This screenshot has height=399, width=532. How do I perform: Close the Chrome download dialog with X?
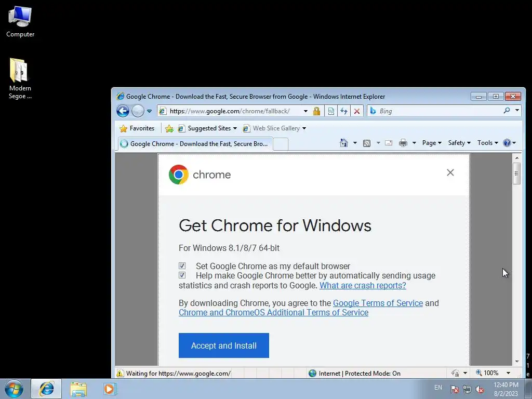(450, 172)
